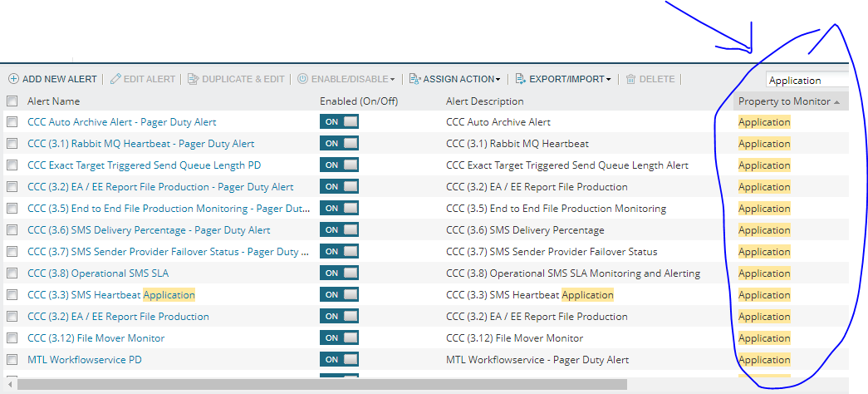
Task: Open CCC Exact Target Triggered Send Queue Length PD
Action: [144, 165]
